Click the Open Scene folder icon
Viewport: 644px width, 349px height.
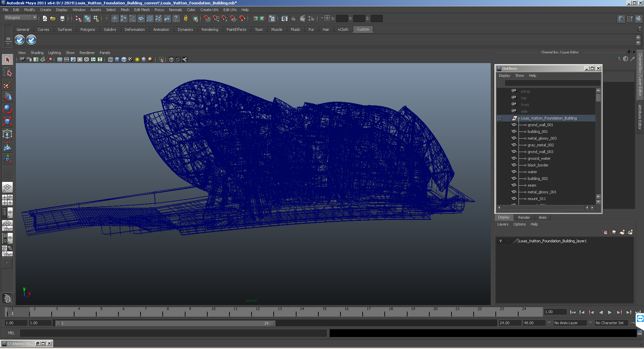point(53,18)
